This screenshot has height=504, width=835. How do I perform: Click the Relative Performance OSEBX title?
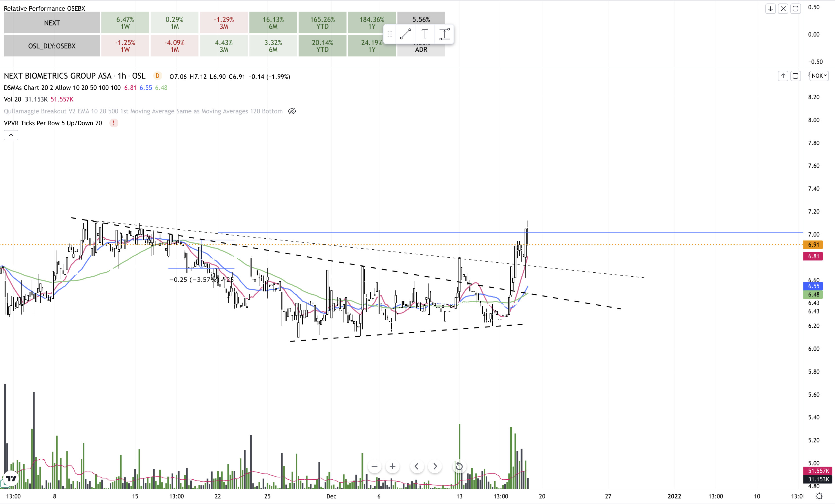[x=44, y=8]
